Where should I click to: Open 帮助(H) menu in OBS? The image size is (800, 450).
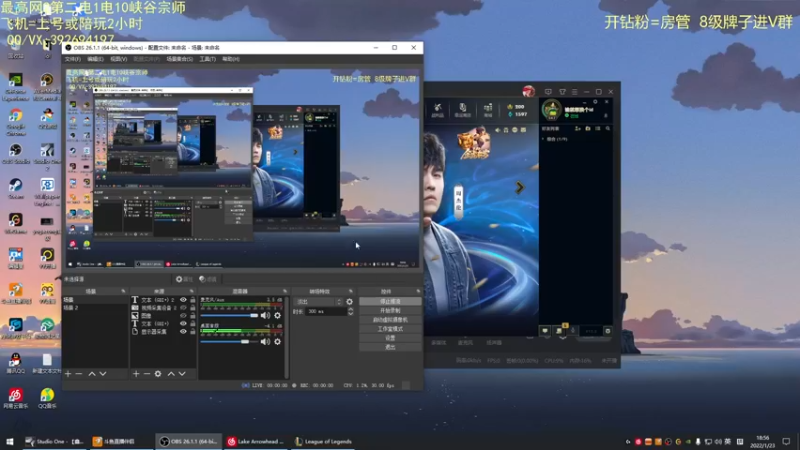click(x=231, y=59)
